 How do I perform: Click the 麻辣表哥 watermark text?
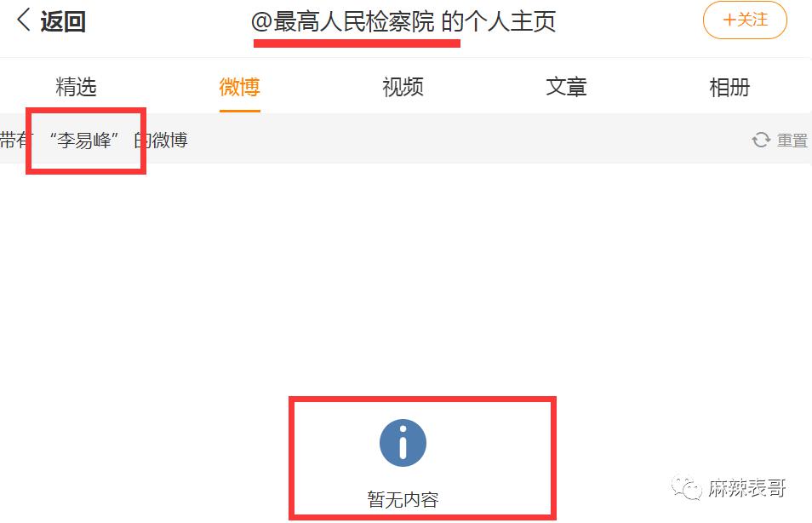click(746, 488)
